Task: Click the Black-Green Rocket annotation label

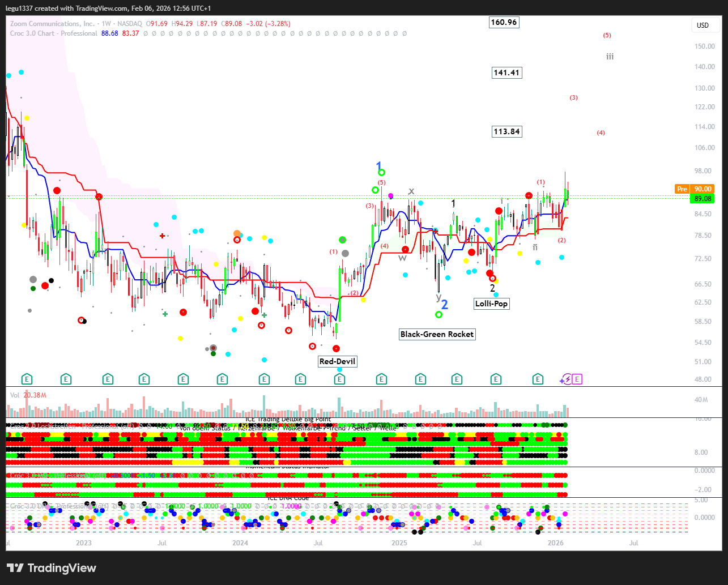Action: (x=437, y=334)
